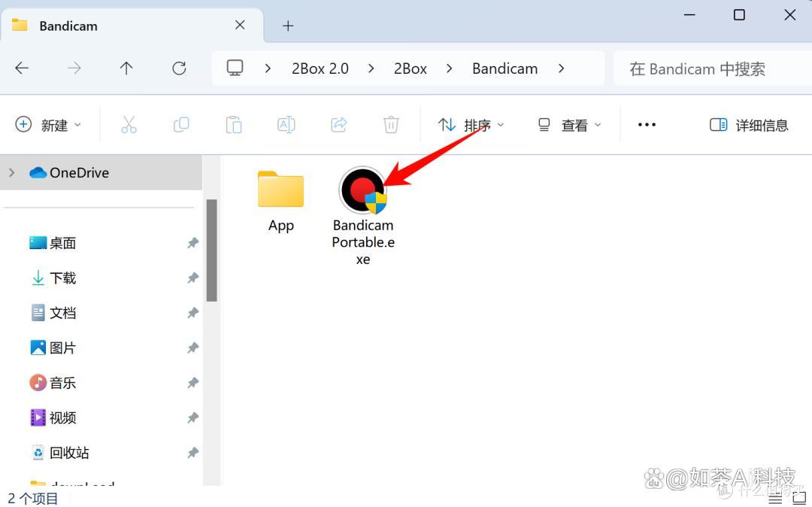The height and width of the screenshot is (507, 812).
Task: Click the Copy toolbar icon
Action: 181,125
